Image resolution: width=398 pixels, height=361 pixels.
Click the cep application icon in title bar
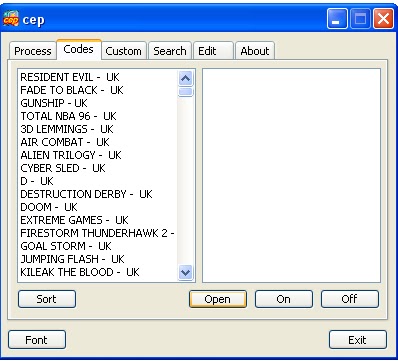pos(11,19)
